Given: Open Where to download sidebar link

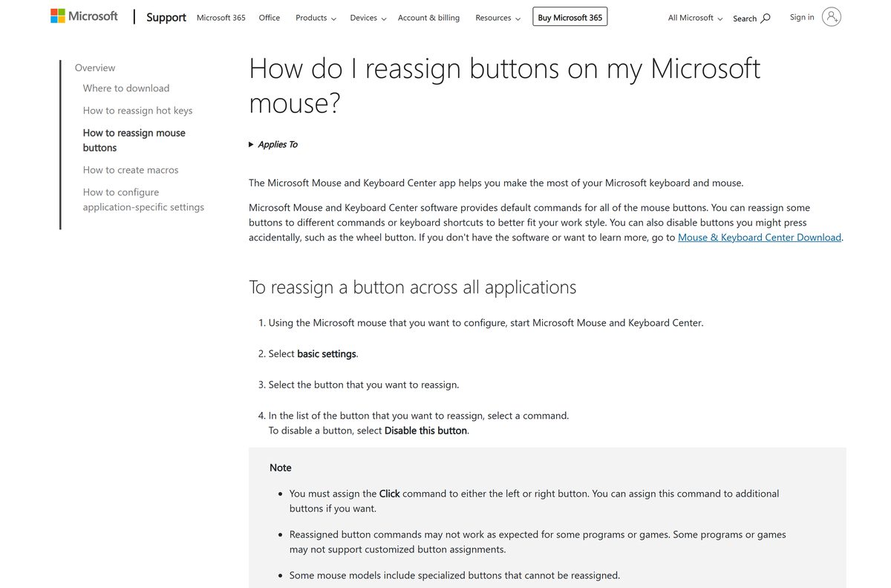Looking at the screenshot, I should tap(126, 88).
